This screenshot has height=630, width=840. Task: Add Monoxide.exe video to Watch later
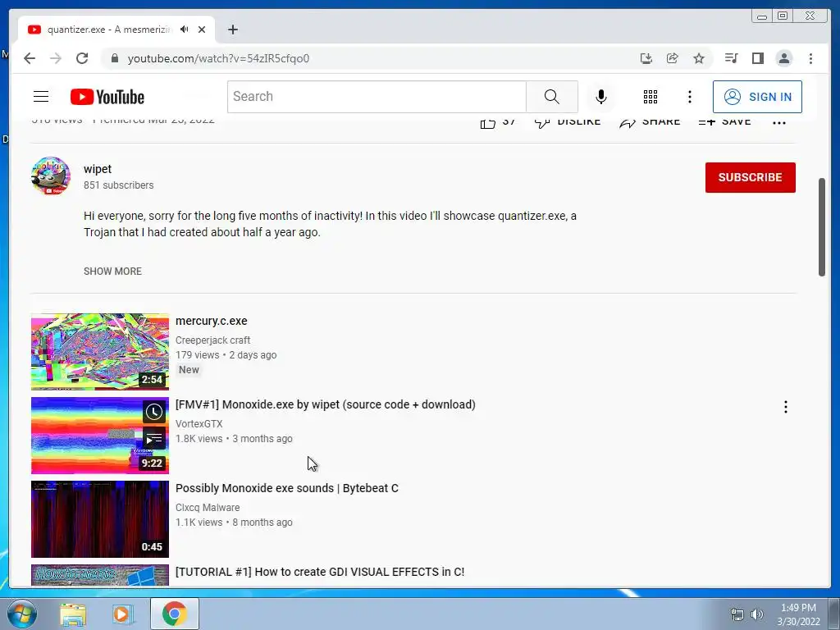coord(153,412)
